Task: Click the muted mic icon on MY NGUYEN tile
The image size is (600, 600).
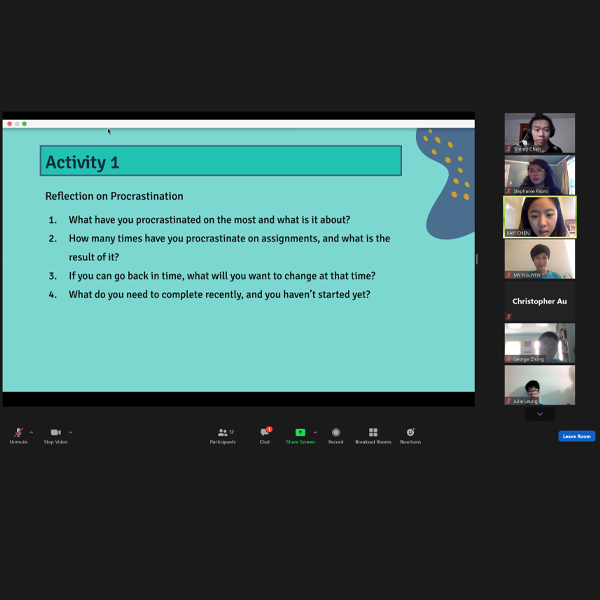Action: 509,275
